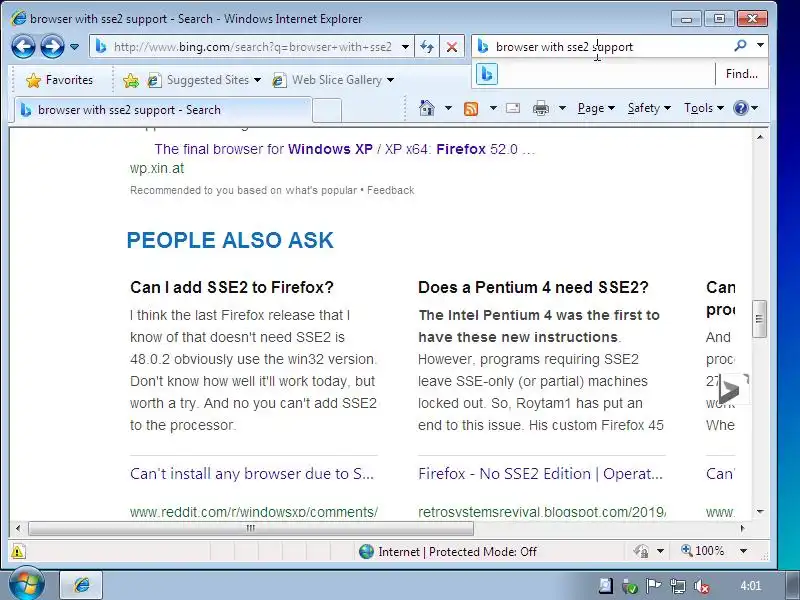Screen dimensions: 800x600
Task: Click the Read Mail envelope icon
Action: point(513,108)
